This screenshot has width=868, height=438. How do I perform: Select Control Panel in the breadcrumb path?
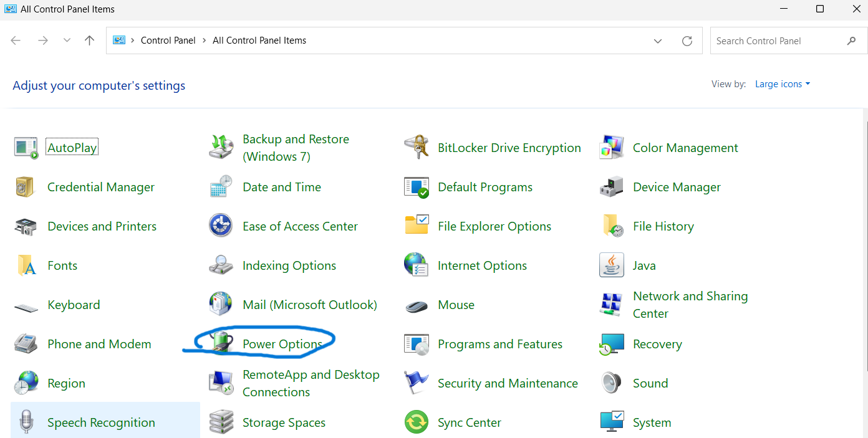[x=168, y=40]
